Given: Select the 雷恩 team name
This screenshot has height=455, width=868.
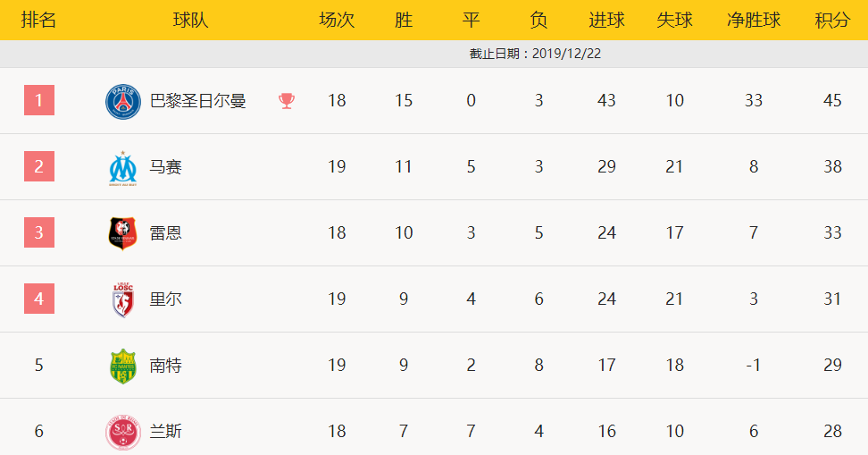Looking at the screenshot, I should tap(165, 232).
